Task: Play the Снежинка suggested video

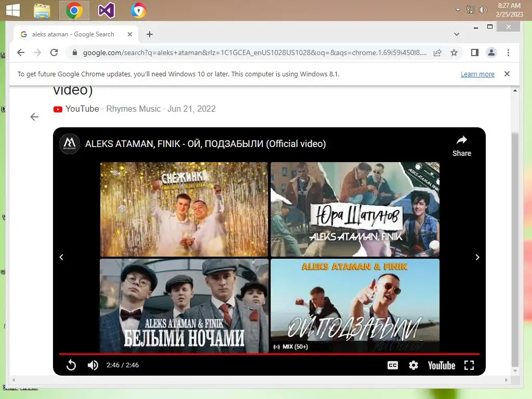Action: [184, 209]
